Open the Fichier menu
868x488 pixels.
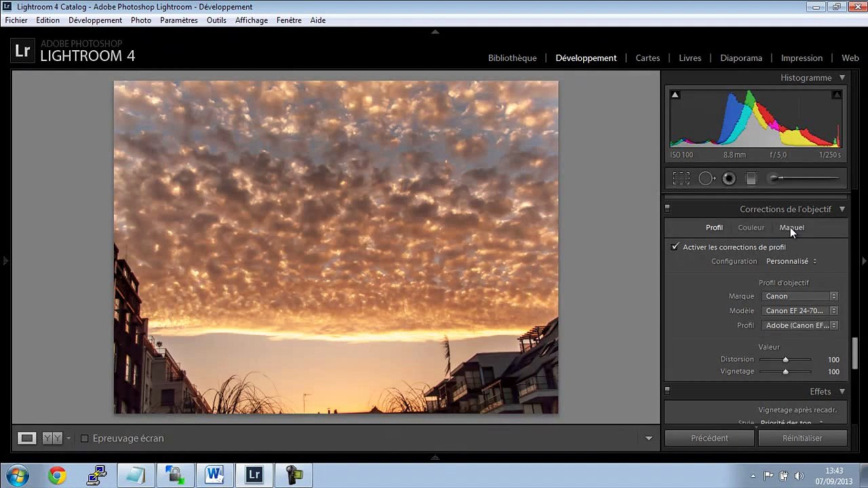(x=16, y=20)
